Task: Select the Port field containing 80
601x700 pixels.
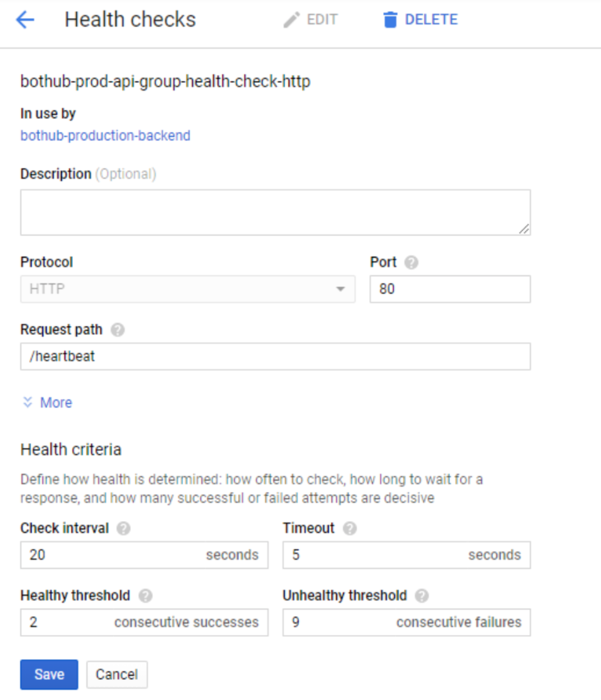Action: point(450,289)
